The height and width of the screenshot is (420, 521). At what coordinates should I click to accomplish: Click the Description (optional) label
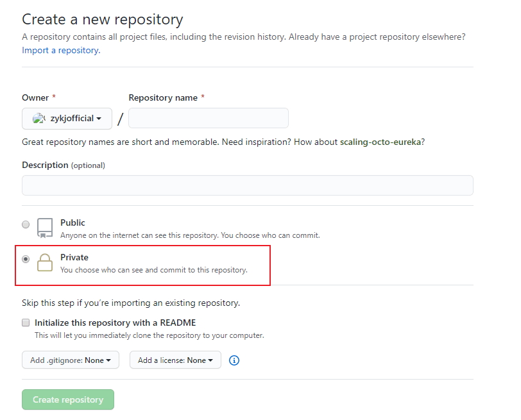(63, 165)
